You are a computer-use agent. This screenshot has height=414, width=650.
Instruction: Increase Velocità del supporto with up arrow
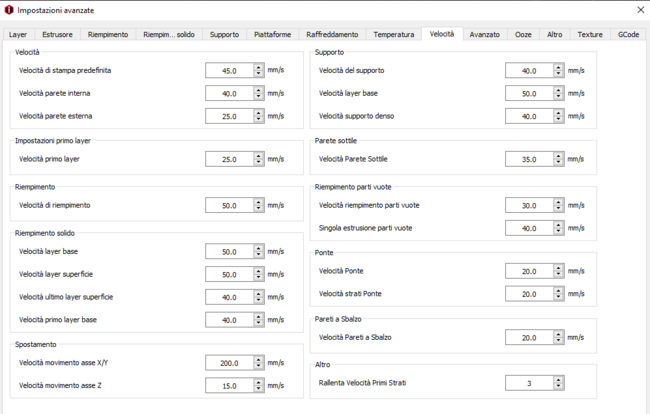[x=559, y=68]
